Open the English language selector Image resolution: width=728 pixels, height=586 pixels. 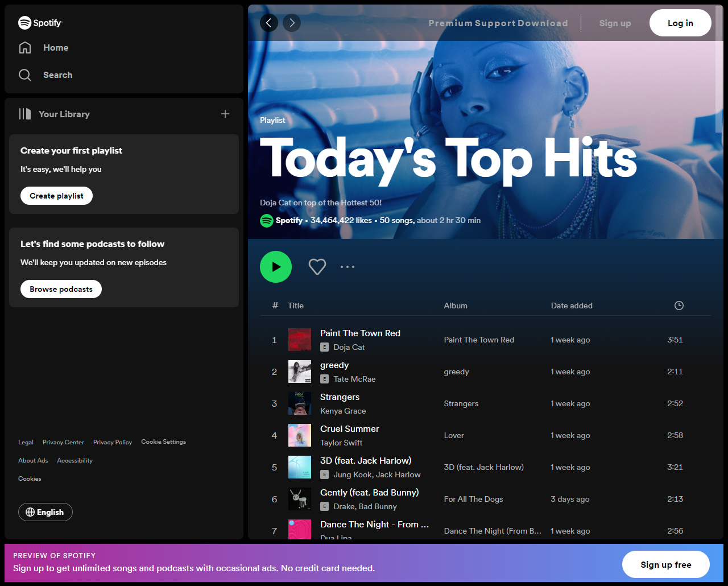pyautogui.click(x=45, y=512)
